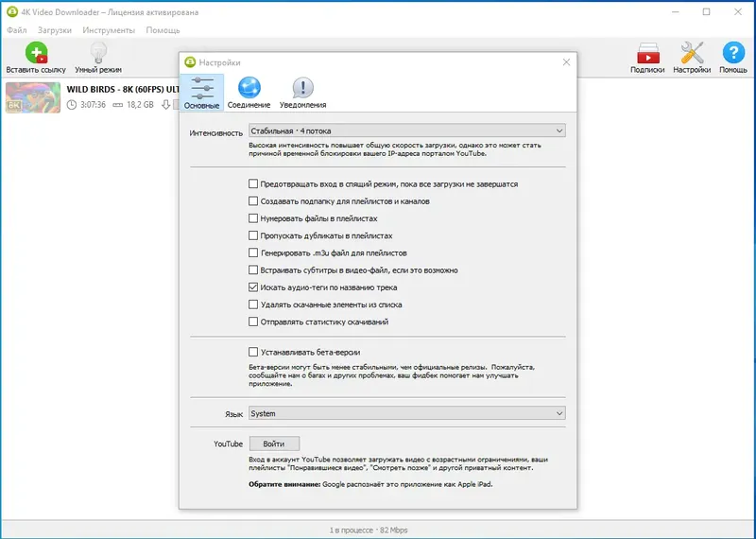Open the Инструменты menu

109,30
